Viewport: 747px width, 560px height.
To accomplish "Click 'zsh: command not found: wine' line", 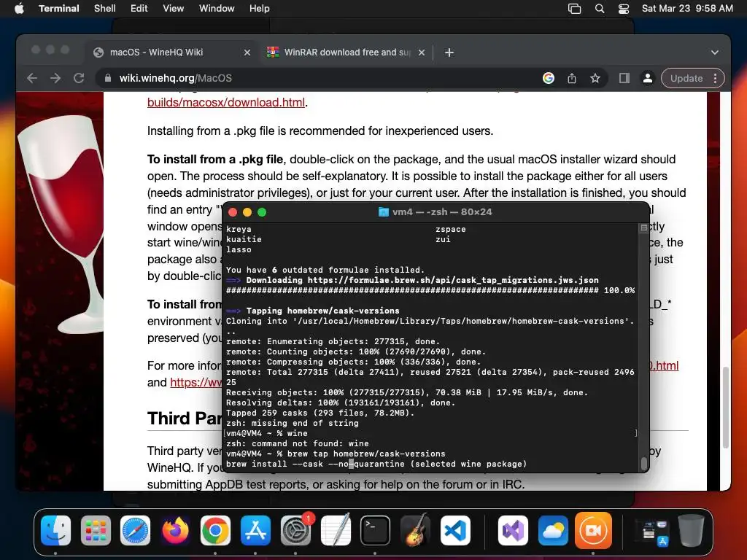I will pos(298,443).
